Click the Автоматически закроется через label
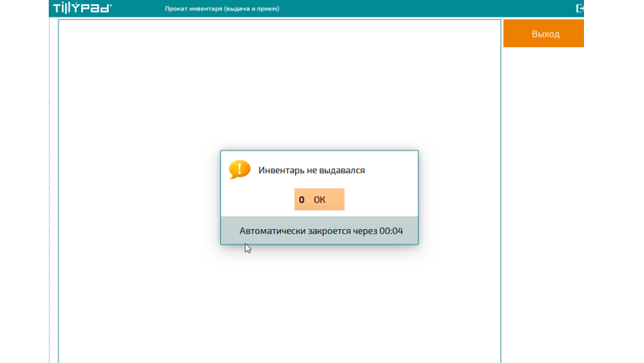 point(308,231)
